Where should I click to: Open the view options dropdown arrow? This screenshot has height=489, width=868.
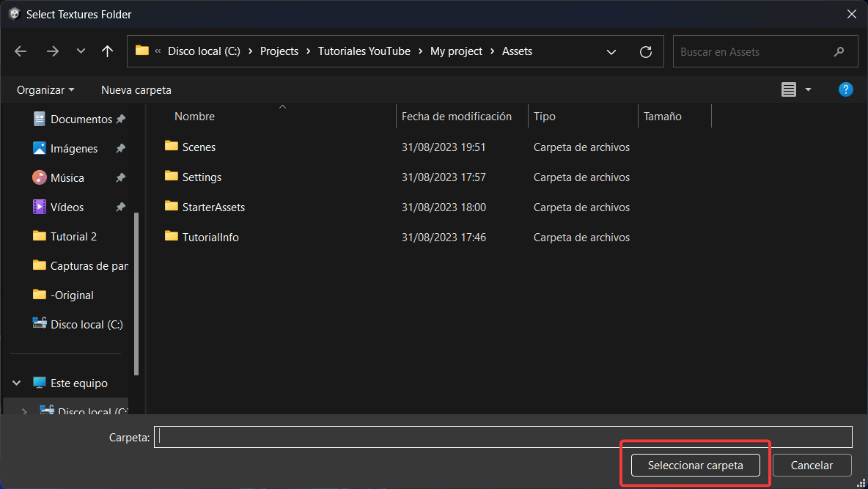(808, 89)
